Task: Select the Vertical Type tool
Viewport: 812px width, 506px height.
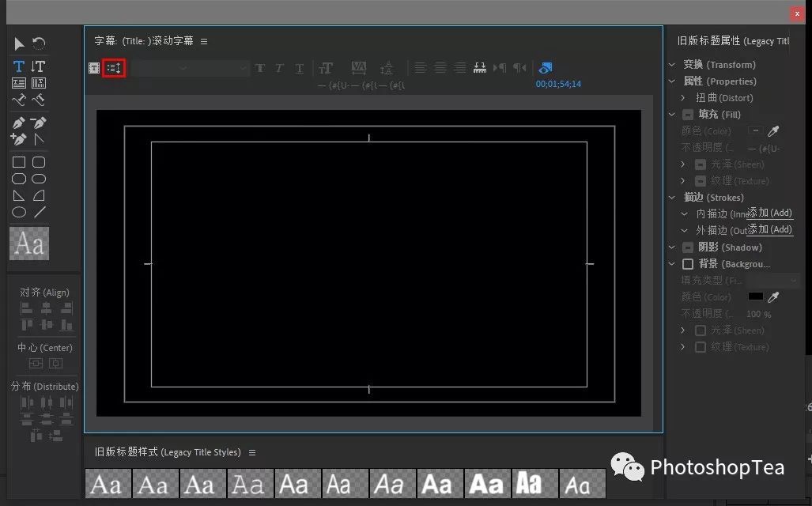Action: coord(38,66)
